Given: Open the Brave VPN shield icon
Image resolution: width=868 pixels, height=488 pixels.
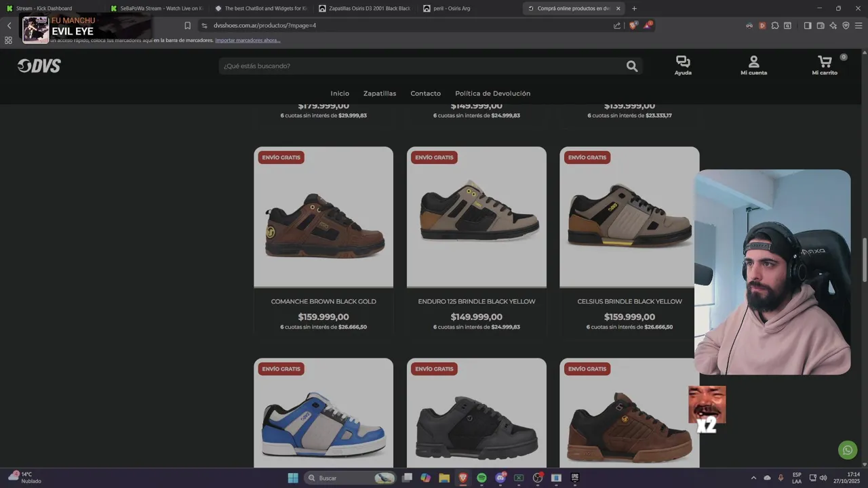Looking at the screenshot, I should (x=846, y=26).
